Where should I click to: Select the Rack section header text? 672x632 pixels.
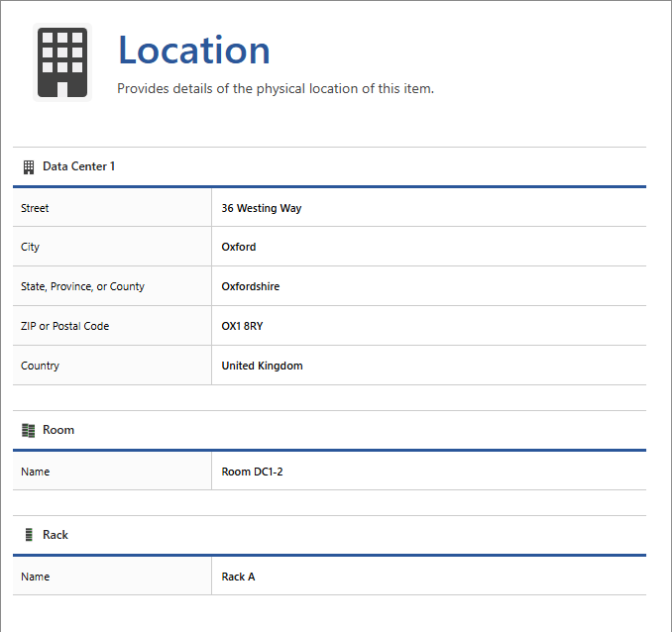[56, 535]
